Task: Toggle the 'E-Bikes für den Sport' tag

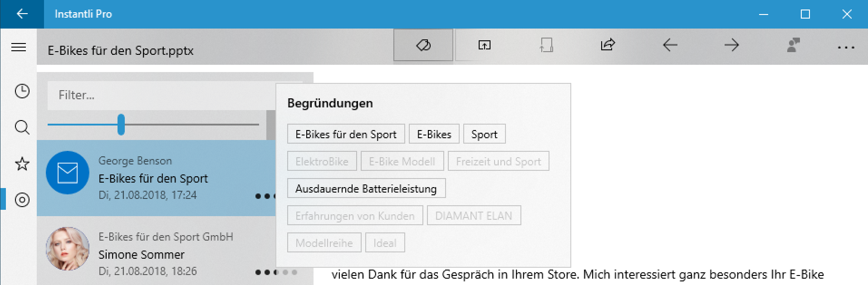Action: pyautogui.click(x=346, y=134)
